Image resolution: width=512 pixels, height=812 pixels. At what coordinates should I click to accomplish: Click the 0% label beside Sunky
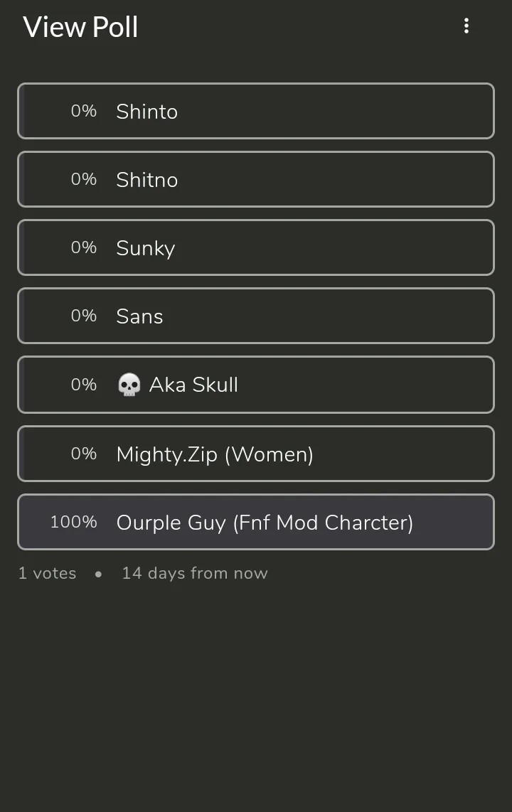(x=83, y=247)
